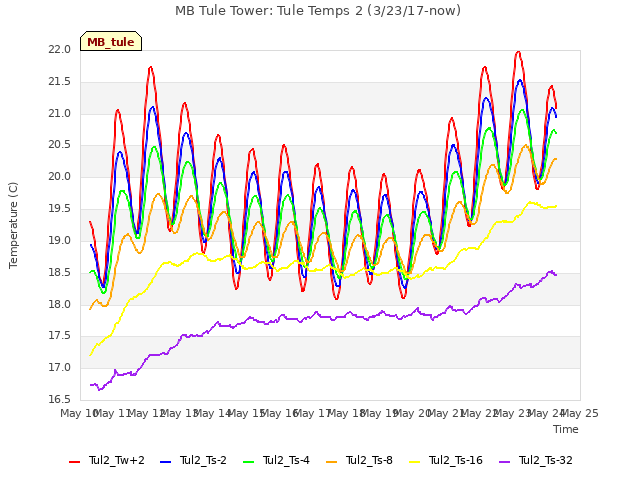
Task: Select the Tul2_Tw+2 legend label
Action: pos(117,460)
